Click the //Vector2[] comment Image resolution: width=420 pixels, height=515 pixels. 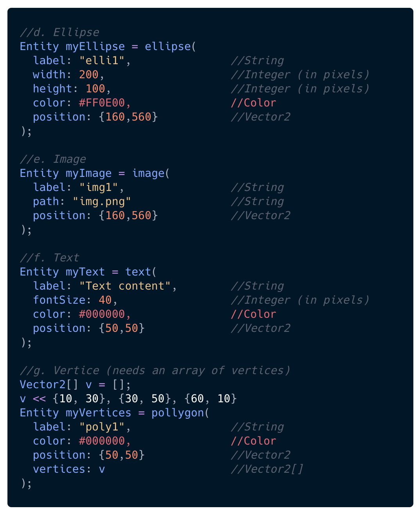[x=267, y=469]
